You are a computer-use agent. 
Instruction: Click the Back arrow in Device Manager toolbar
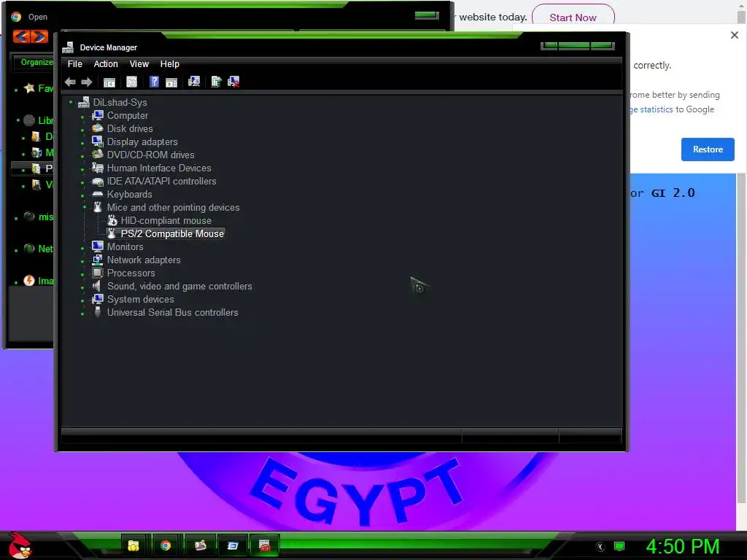tap(71, 82)
